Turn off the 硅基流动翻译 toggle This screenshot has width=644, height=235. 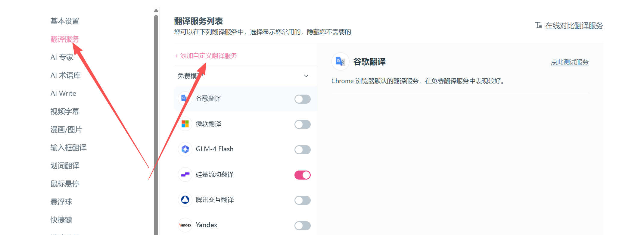pyautogui.click(x=303, y=175)
